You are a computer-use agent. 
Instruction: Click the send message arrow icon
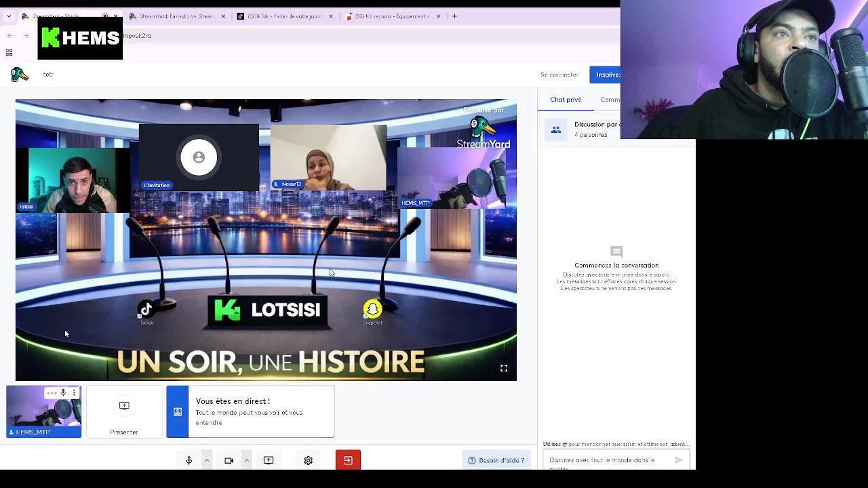(679, 460)
